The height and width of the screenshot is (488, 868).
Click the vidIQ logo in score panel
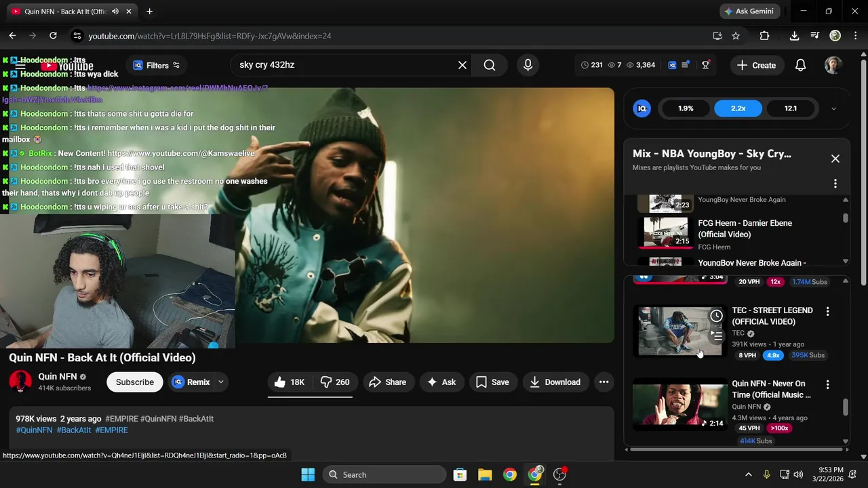click(x=642, y=108)
